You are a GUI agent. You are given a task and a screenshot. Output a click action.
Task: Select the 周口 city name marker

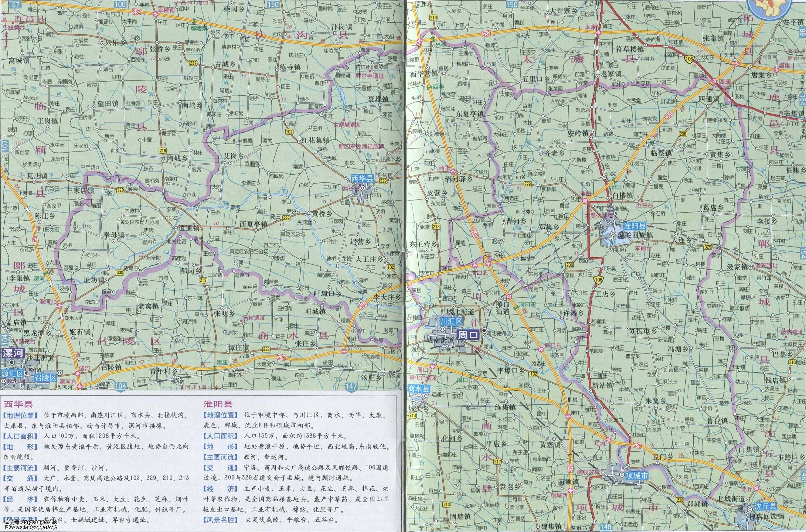click(x=468, y=335)
